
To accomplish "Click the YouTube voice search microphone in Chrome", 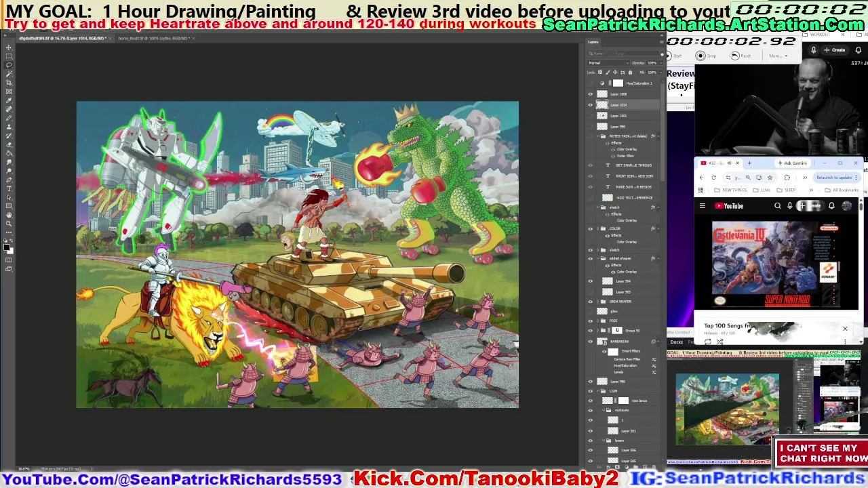I will (790, 206).
